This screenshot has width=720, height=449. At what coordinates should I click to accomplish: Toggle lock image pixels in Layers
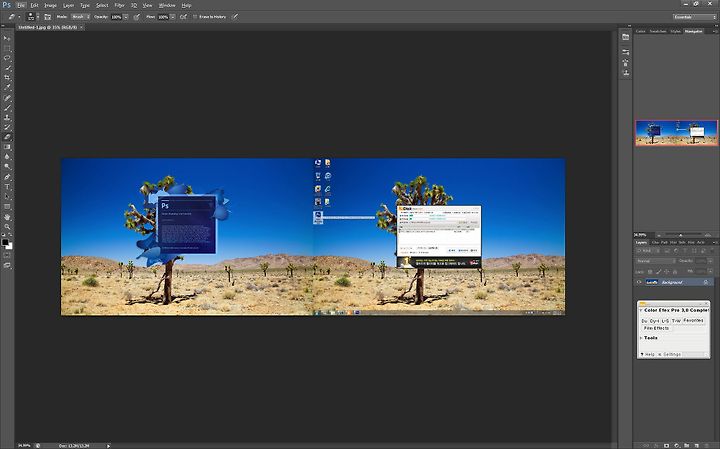658,272
